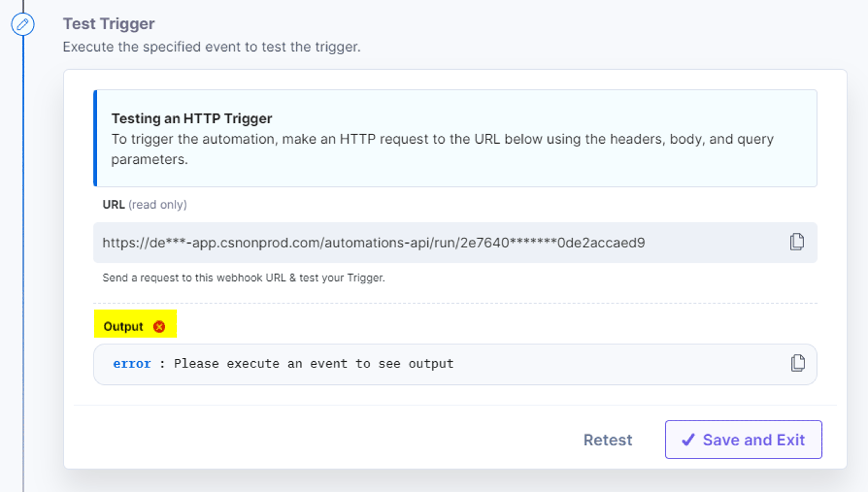This screenshot has width=868, height=492.
Task: Click the blue word 'error' in the output
Action: point(132,364)
